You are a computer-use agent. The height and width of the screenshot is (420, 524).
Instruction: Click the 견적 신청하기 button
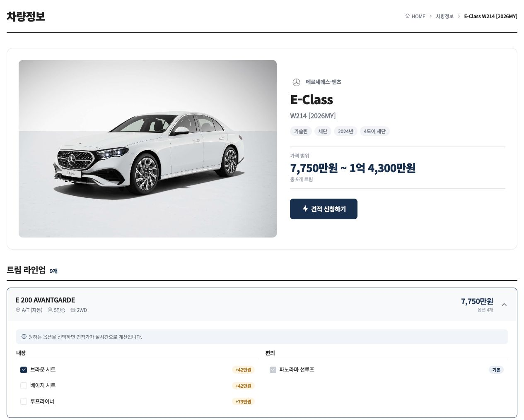point(324,209)
